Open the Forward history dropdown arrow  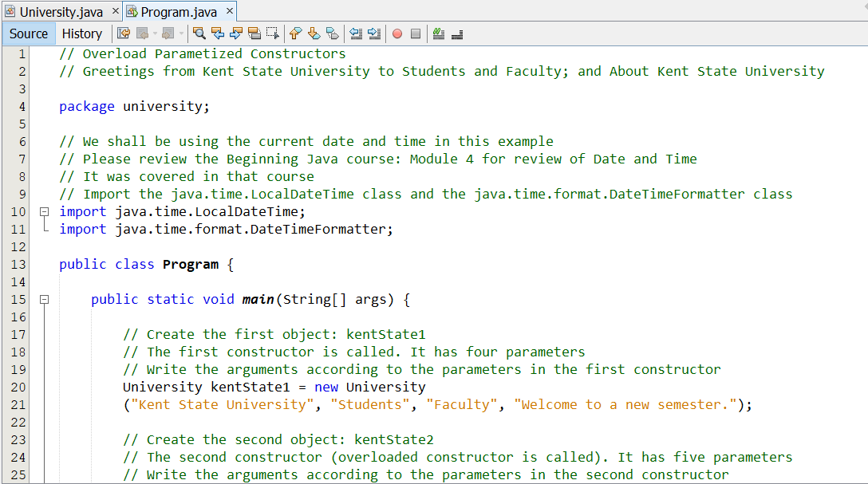point(181,33)
